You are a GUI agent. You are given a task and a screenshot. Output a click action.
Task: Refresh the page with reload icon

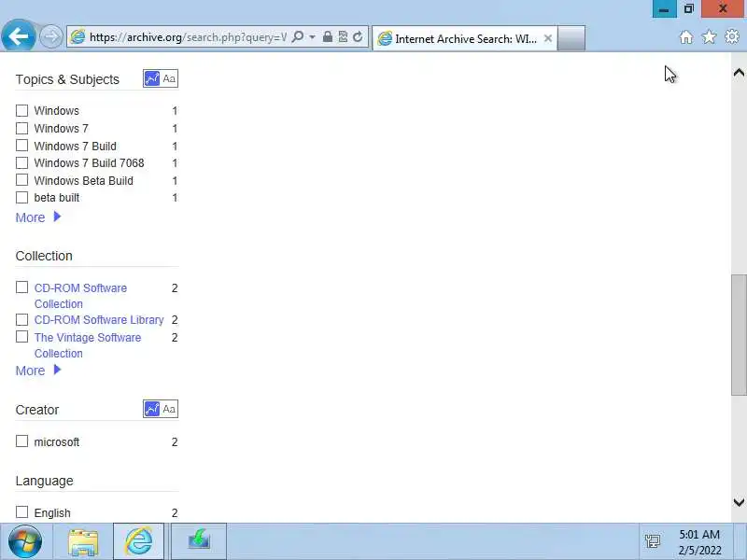point(358,36)
